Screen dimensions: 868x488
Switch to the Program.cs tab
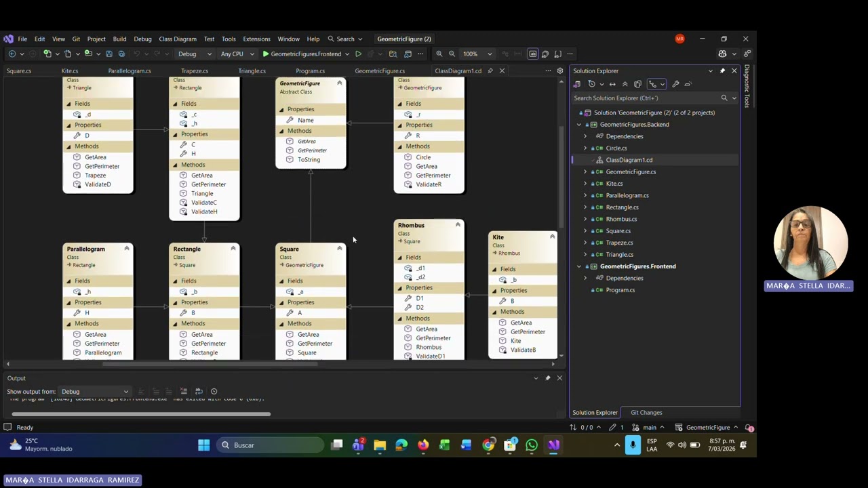point(310,70)
